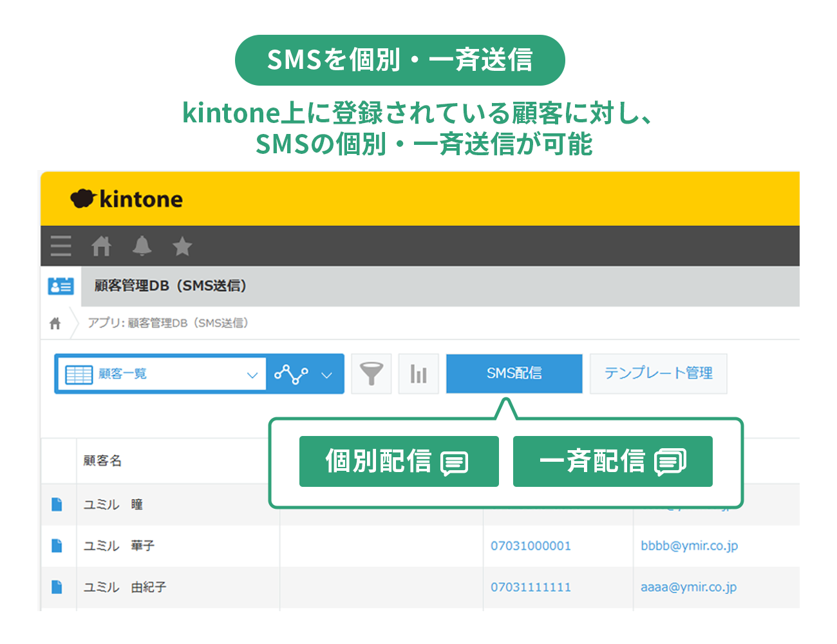Click the breadcrumb home icon
The height and width of the screenshot is (644, 837).
55,323
